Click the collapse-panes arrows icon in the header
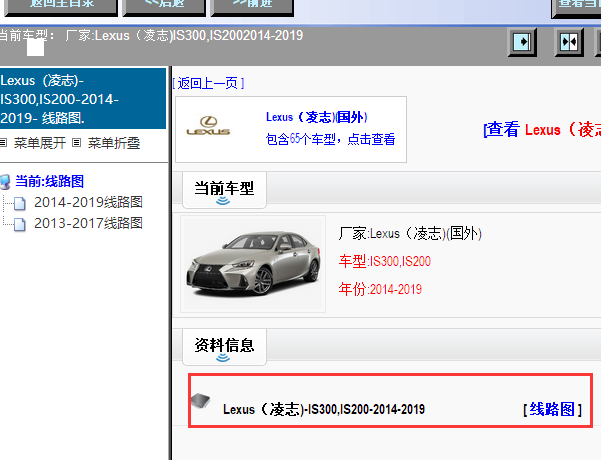 569,42
